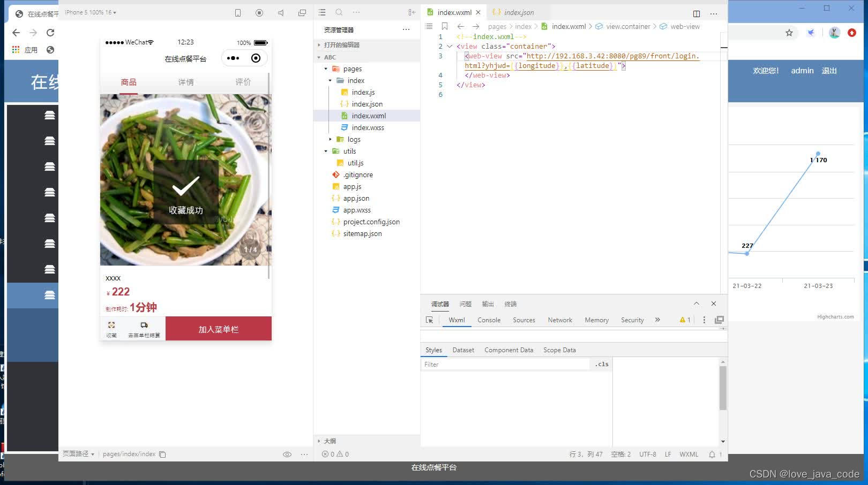The height and width of the screenshot is (485, 868).
Task: Open iPhone 5 device dropdown
Action: point(91,12)
